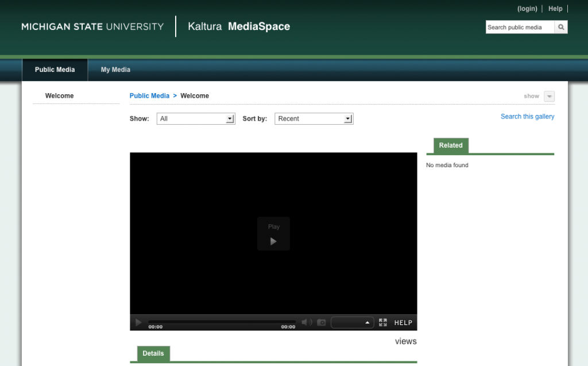This screenshot has height=366, width=588.
Task: Open the Show filter dropdown
Action: 196,118
